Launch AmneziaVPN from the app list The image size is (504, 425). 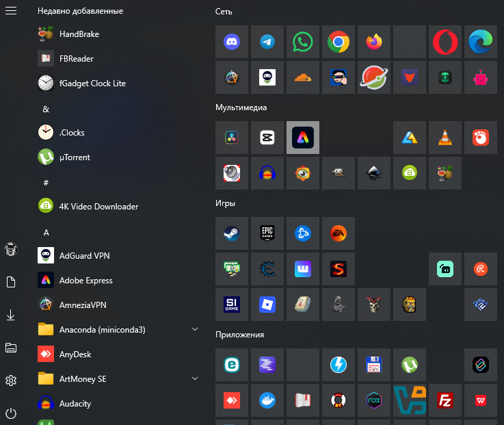pyautogui.click(x=118, y=305)
